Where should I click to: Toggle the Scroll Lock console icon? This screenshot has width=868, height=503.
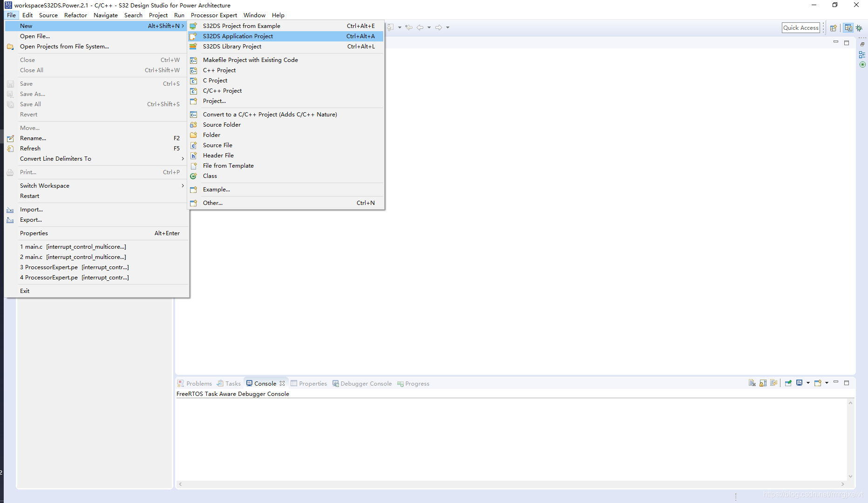pyautogui.click(x=763, y=383)
